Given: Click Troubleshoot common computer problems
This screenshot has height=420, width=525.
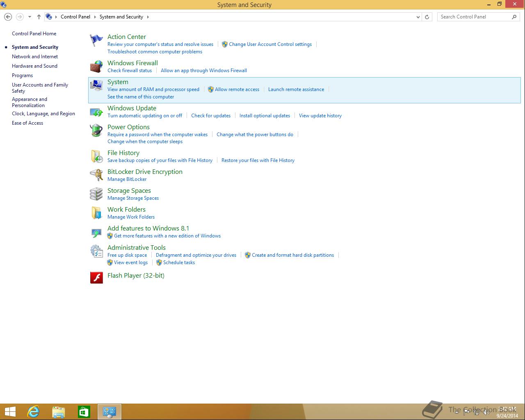Looking at the screenshot, I should coord(155,52).
